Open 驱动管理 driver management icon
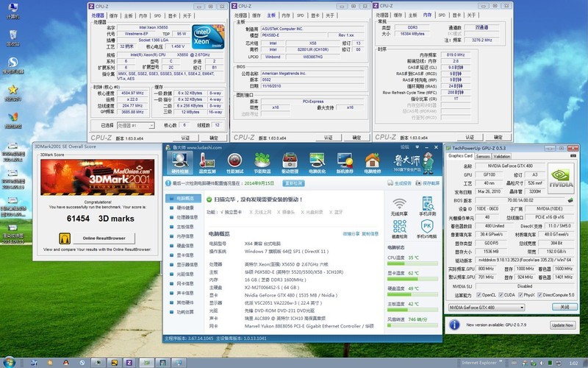This screenshot has width=588, height=368. point(290,163)
